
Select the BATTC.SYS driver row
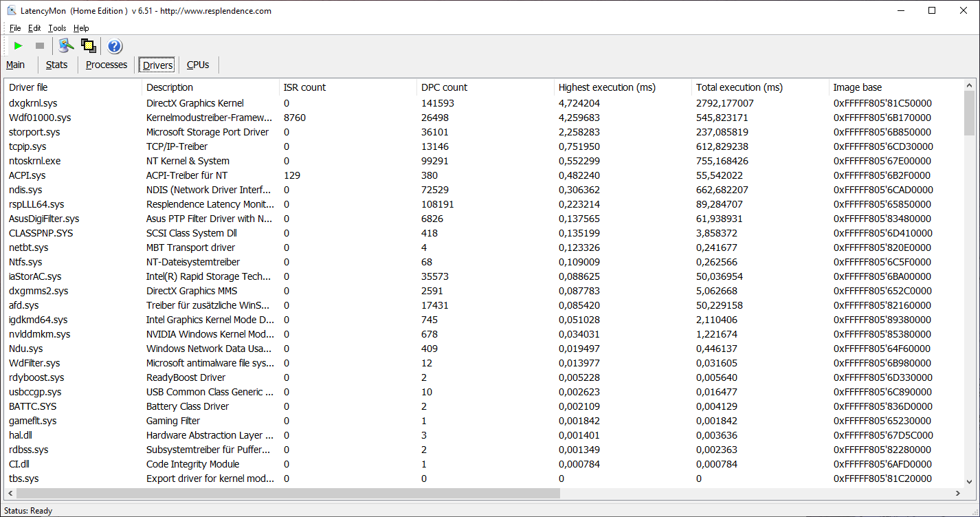pos(484,406)
